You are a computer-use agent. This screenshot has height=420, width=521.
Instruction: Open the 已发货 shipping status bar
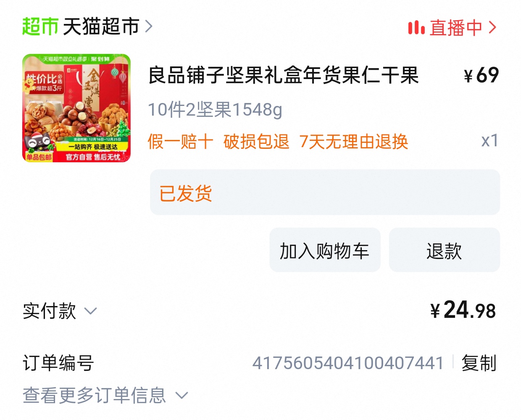pyautogui.click(x=325, y=193)
